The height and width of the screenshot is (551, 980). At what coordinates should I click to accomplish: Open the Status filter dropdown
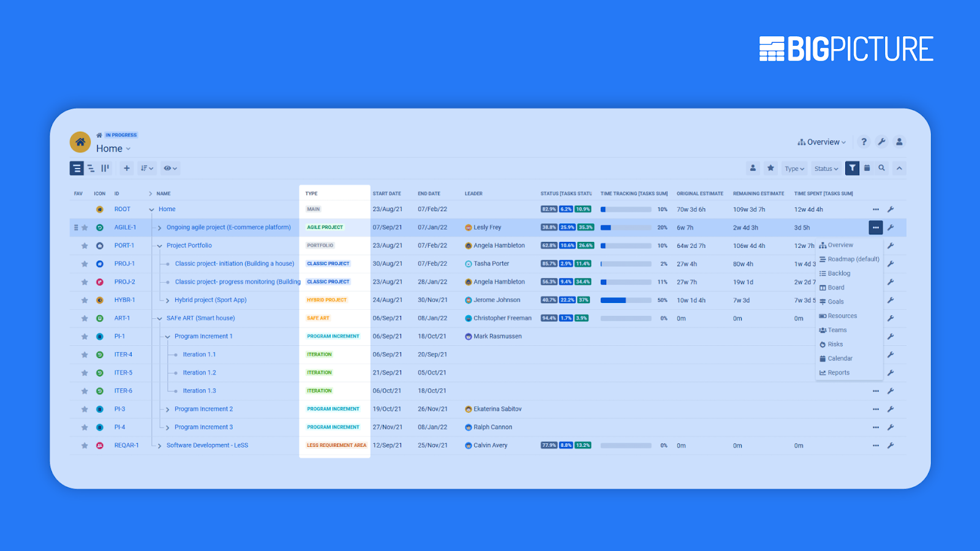[x=826, y=168]
